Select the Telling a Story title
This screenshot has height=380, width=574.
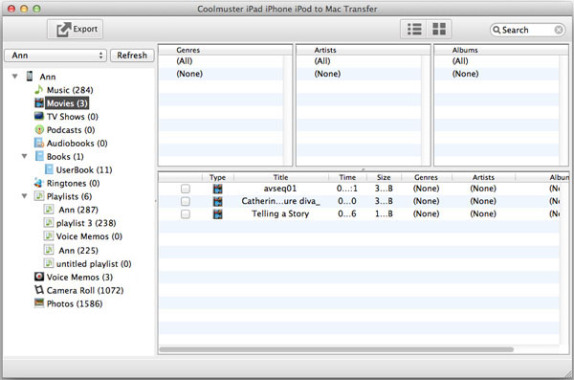[280, 214]
